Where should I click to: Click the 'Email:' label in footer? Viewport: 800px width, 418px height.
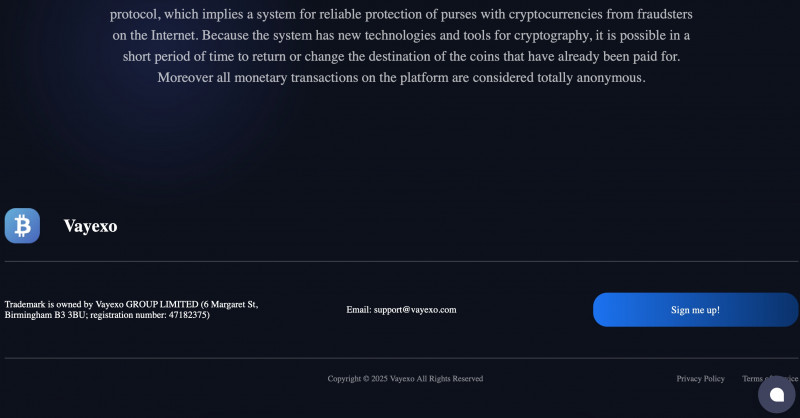pos(359,310)
